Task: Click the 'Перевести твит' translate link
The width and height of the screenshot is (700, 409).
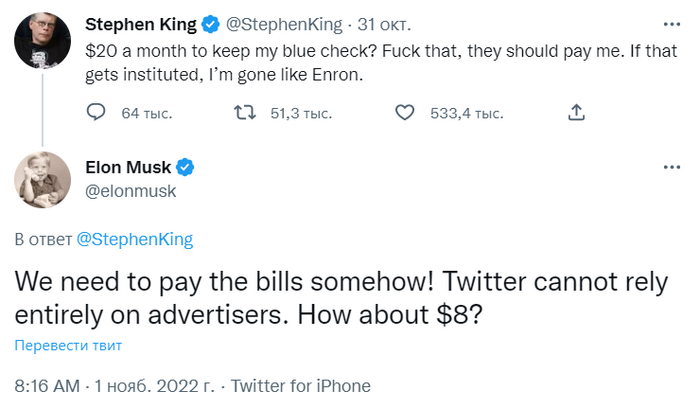Action: click(68, 346)
